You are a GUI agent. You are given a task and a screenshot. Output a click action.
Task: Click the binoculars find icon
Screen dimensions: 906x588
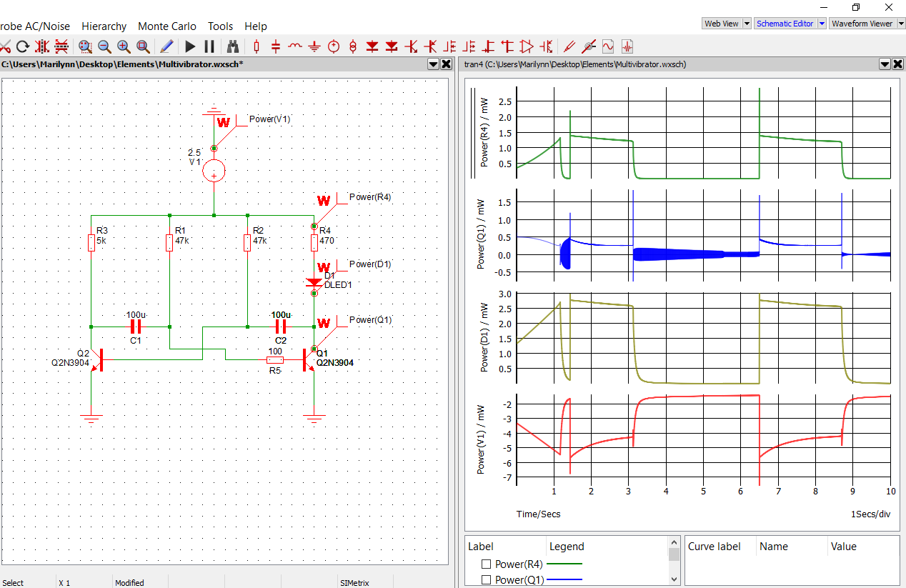coord(233,46)
